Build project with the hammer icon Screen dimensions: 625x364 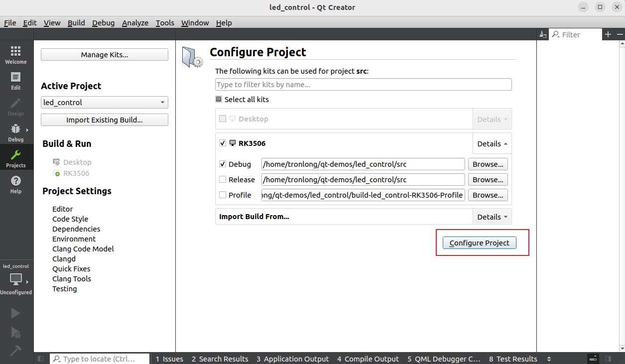click(x=16, y=350)
